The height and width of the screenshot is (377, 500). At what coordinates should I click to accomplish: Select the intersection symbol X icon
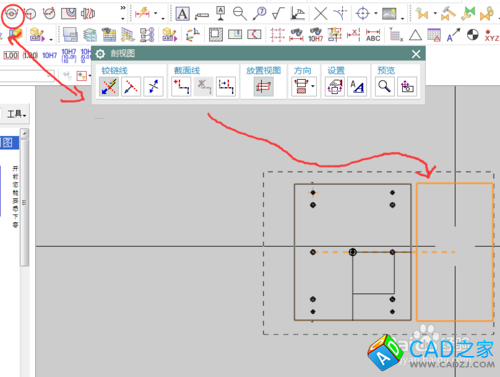(x=320, y=13)
